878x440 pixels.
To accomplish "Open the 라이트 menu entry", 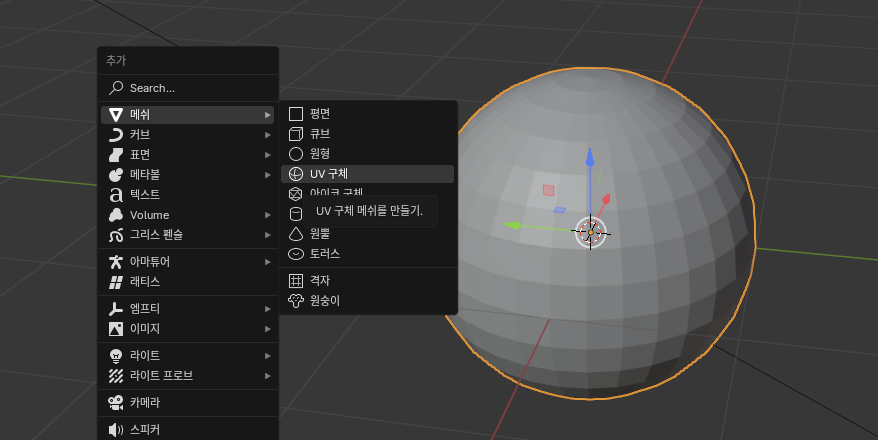I will (188, 356).
